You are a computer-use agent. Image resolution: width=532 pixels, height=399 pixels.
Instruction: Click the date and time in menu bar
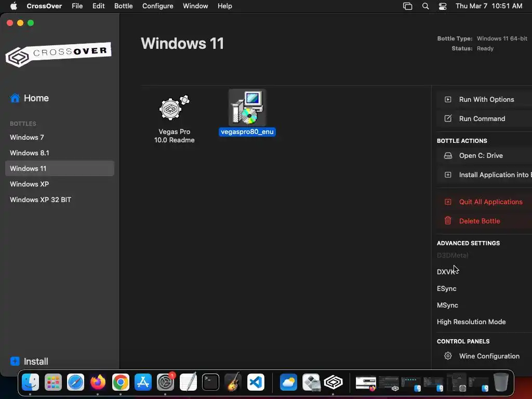(489, 6)
